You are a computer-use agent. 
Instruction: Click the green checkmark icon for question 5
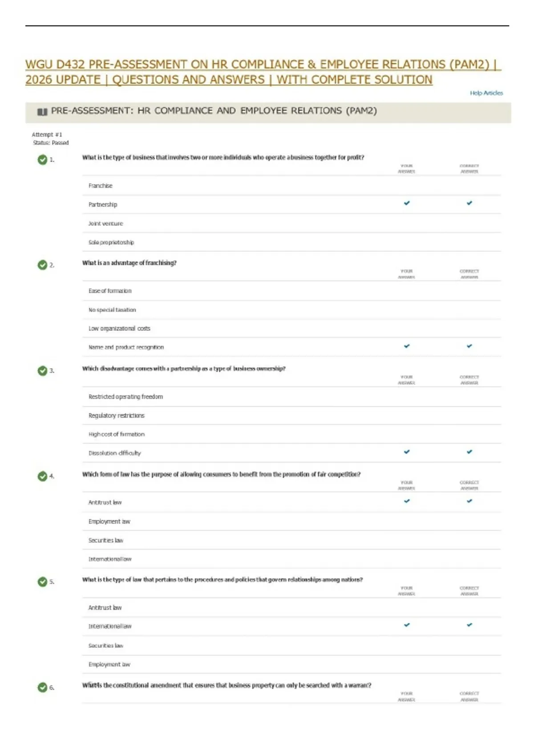pos(42,582)
